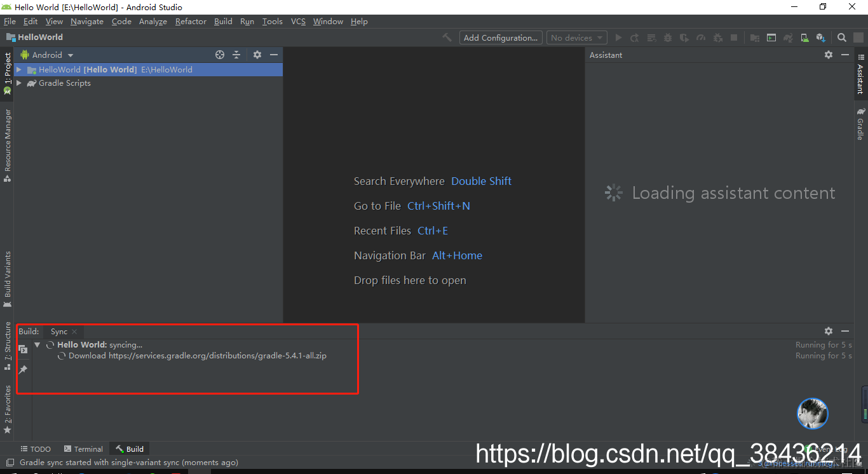The image size is (868, 474).
Task: Expand the HelloWorld module node
Action: pos(19,70)
